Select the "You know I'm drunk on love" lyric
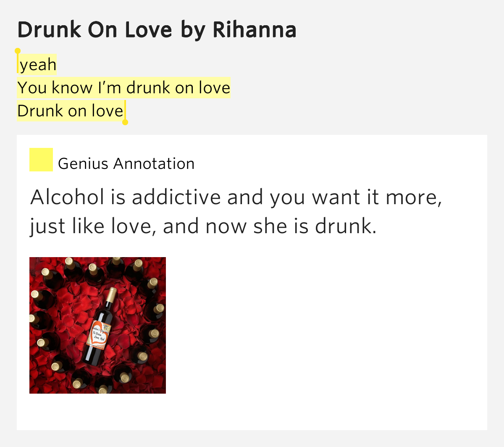The width and height of the screenshot is (504, 447). point(124,88)
